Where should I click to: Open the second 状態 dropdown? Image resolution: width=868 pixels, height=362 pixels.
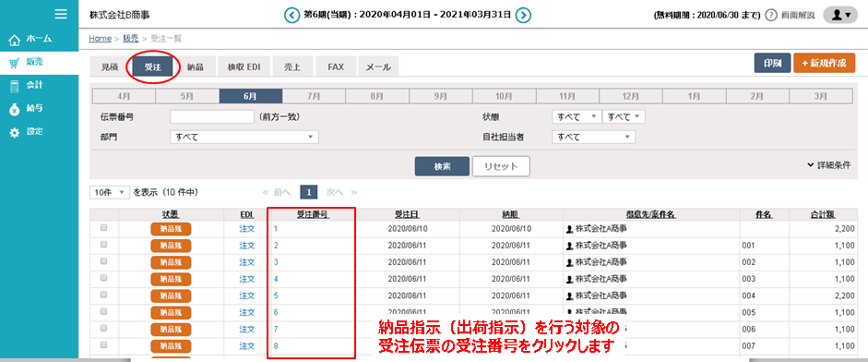pos(624,117)
